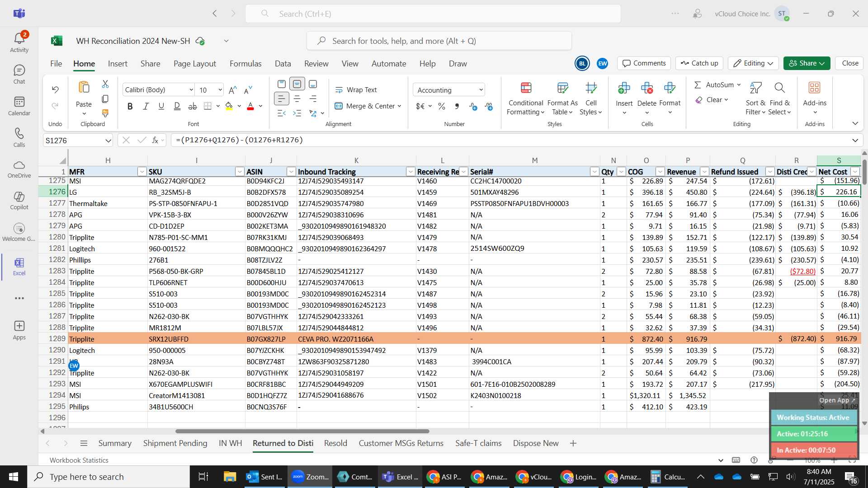Toggle italic formatting
Image resolution: width=868 pixels, height=488 pixels.
[x=146, y=106]
